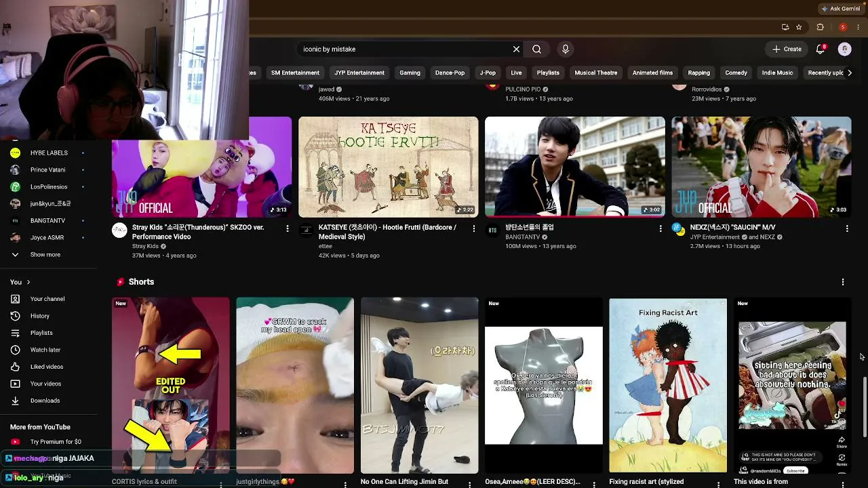The height and width of the screenshot is (488, 868).
Task: Click the magnifier search button
Action: 536,49
